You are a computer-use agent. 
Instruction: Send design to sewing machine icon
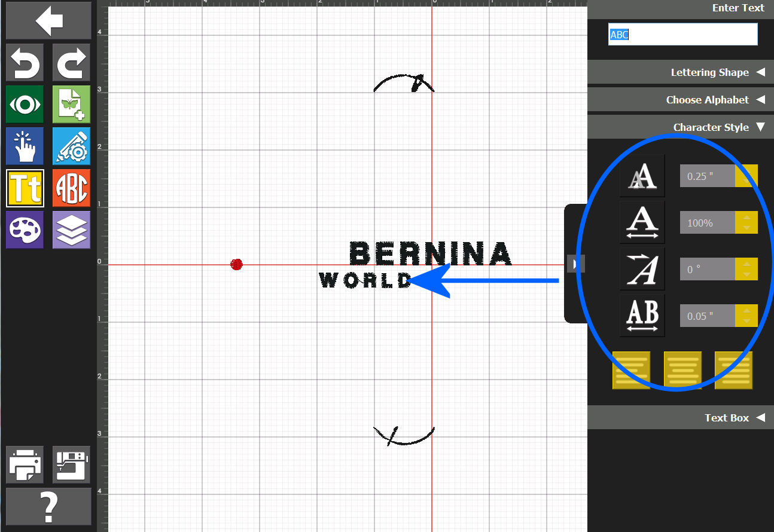(72, 464)
